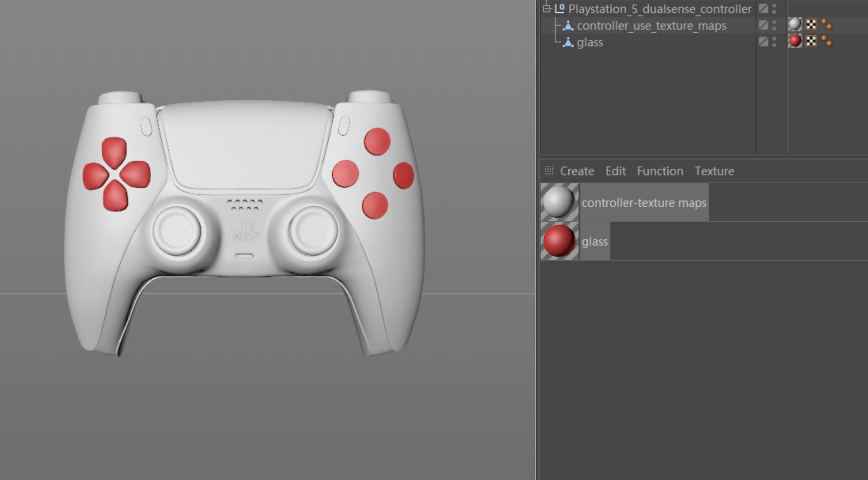
Task: Collapse the Playstation_5_dualsense_controller hierarchy
Action: (546, 8)
